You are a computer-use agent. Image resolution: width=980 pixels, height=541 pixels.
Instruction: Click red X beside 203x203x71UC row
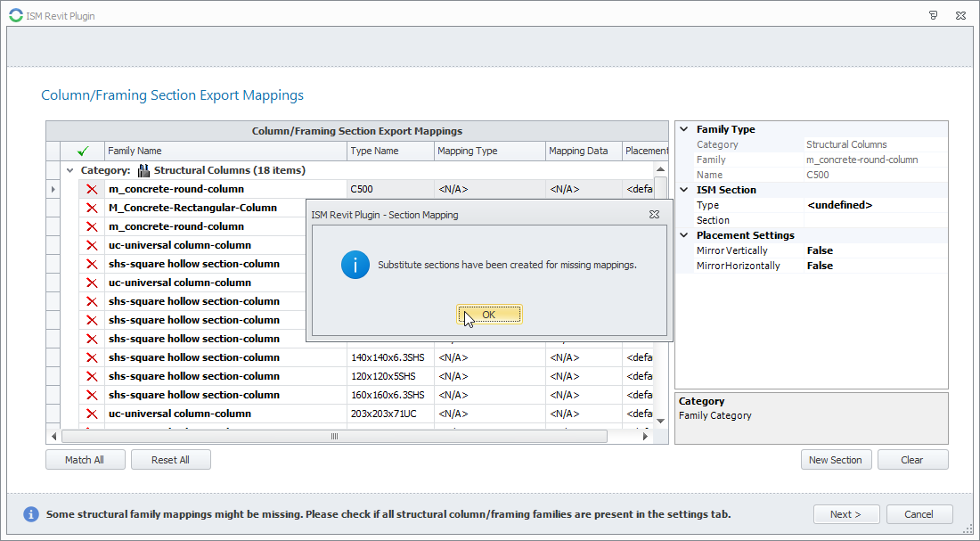tap(91, 414)
